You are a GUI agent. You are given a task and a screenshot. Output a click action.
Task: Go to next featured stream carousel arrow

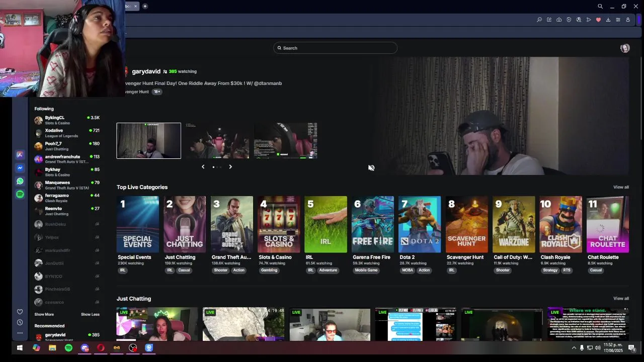point(230,167)
